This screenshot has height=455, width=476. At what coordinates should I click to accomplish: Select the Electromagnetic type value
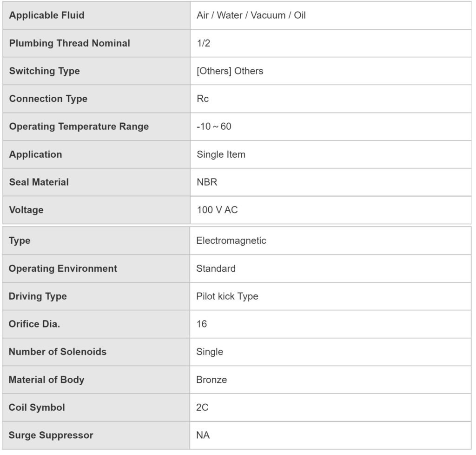point(231,241)
